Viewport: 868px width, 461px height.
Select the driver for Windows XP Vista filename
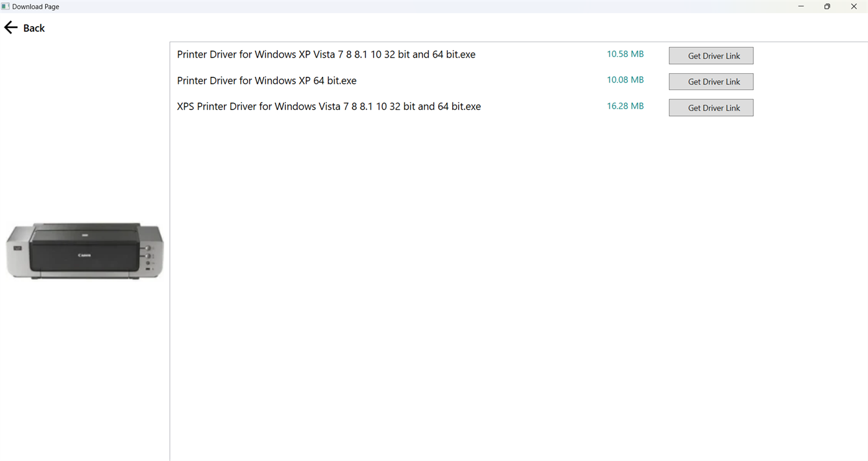[326, 55]
